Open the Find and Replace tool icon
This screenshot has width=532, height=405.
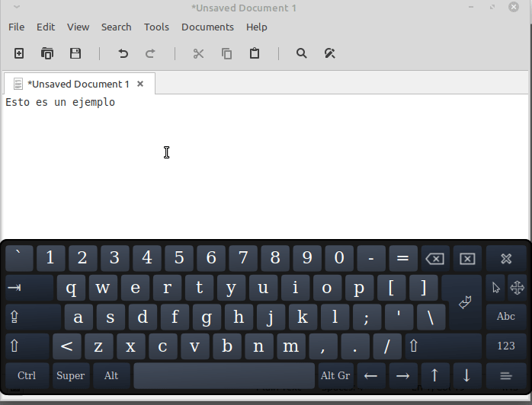pyautogui.click(x=329, y=53)
